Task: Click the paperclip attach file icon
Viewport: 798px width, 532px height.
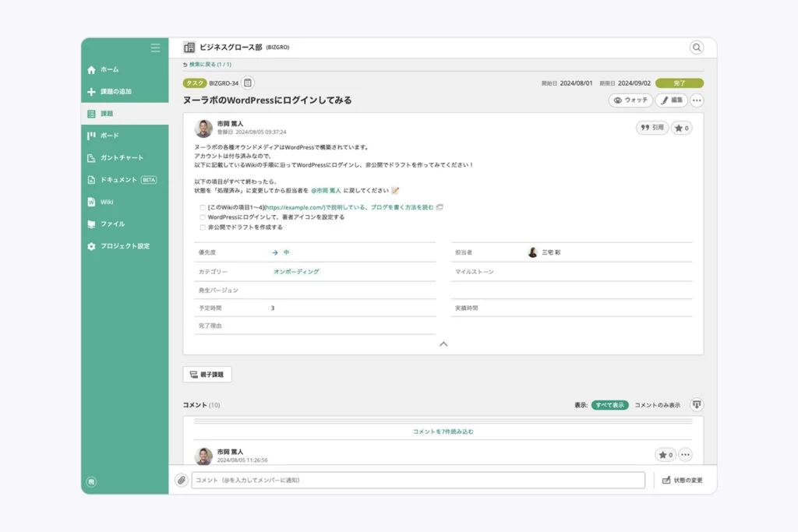Action: click(182, 480)
